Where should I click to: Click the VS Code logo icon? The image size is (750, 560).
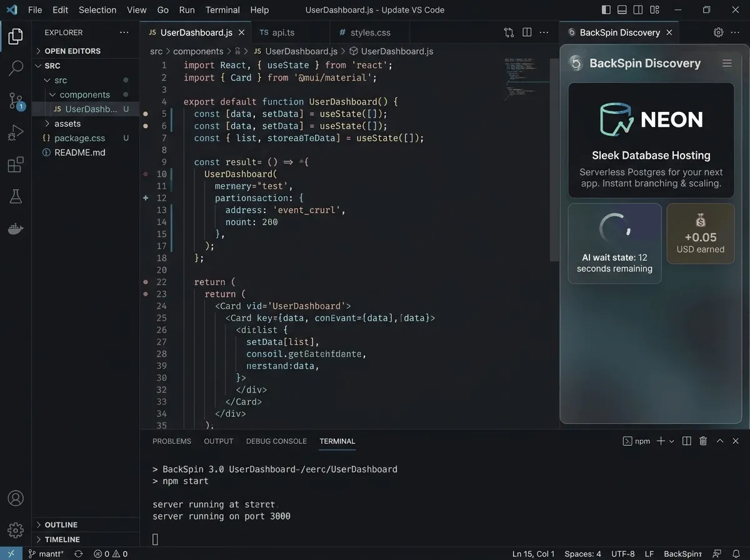tap(12, 10)
